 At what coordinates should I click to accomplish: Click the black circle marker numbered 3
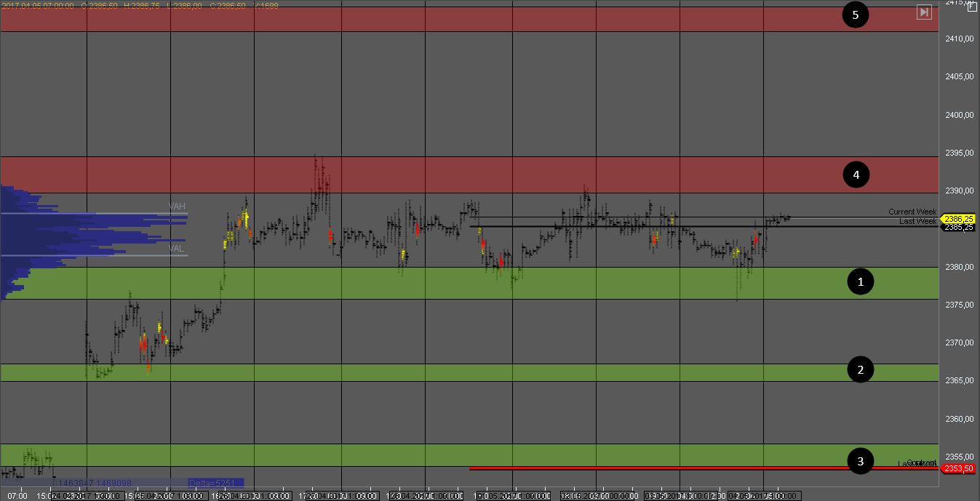coord(861,461)
